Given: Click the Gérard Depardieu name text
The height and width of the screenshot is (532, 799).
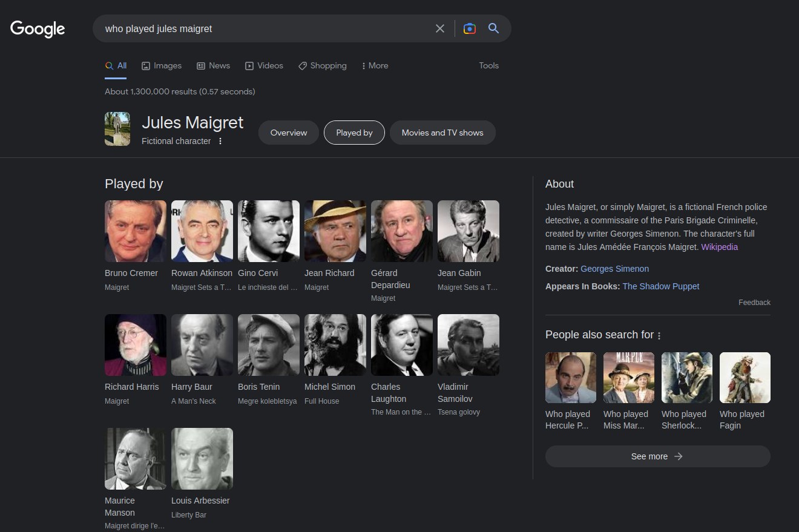Looking at the screenshot, I should 390,279.
